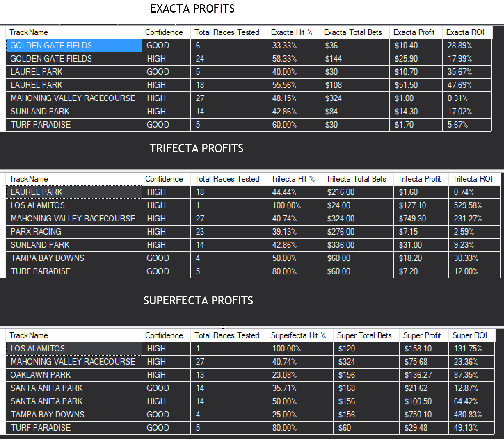Viewport: 504px width, 439px height.
Task: Click the Superfecta hit cell 23.08%
Action: tap(300, 375)
